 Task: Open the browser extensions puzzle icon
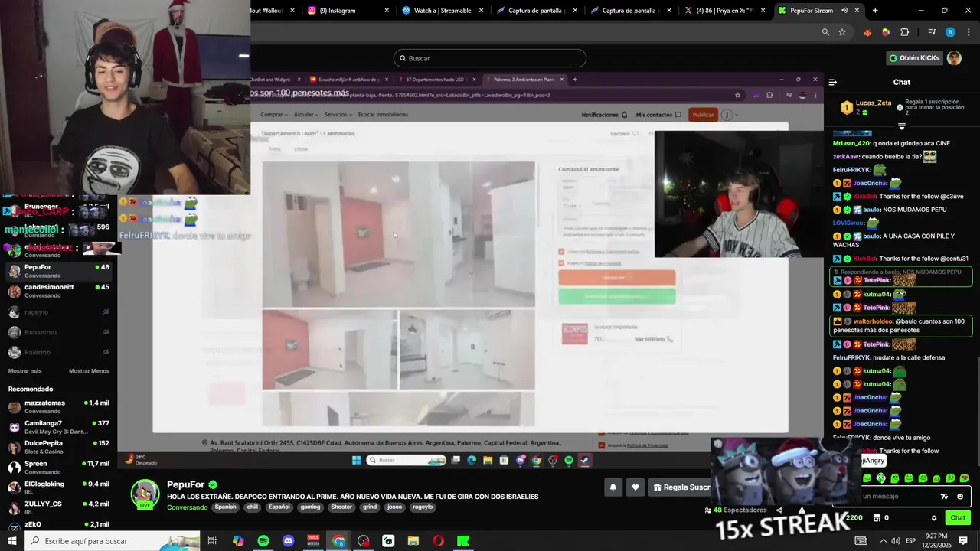[x=904, y=32]
